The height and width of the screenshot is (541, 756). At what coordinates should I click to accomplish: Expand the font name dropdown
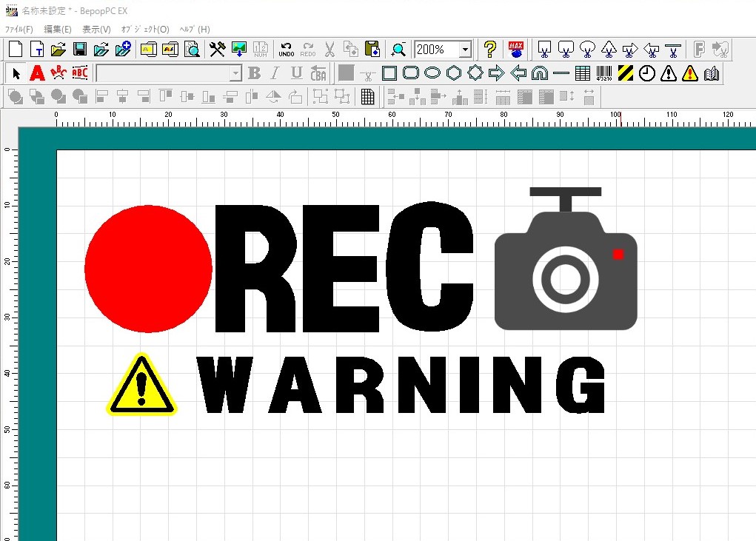coord(235,73)
